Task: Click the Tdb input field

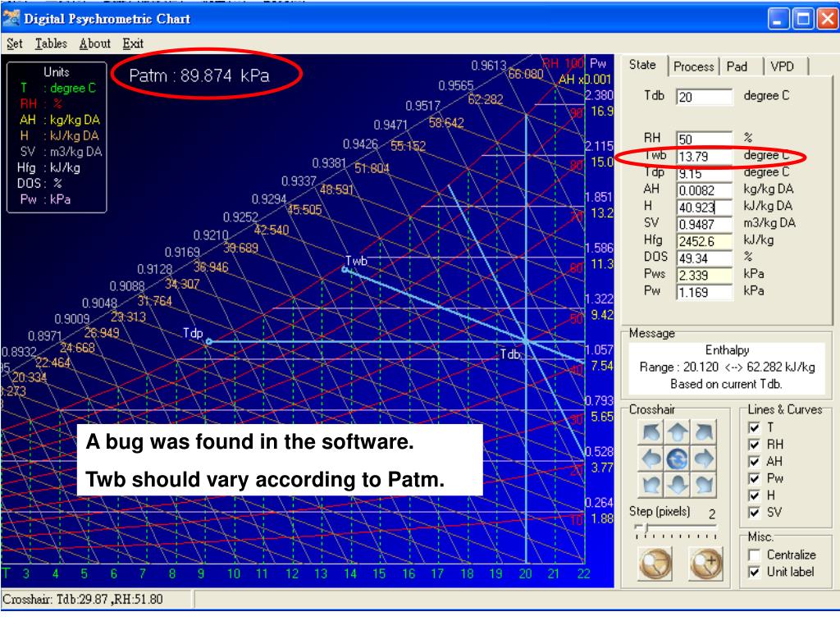Action: coord(704,97)
